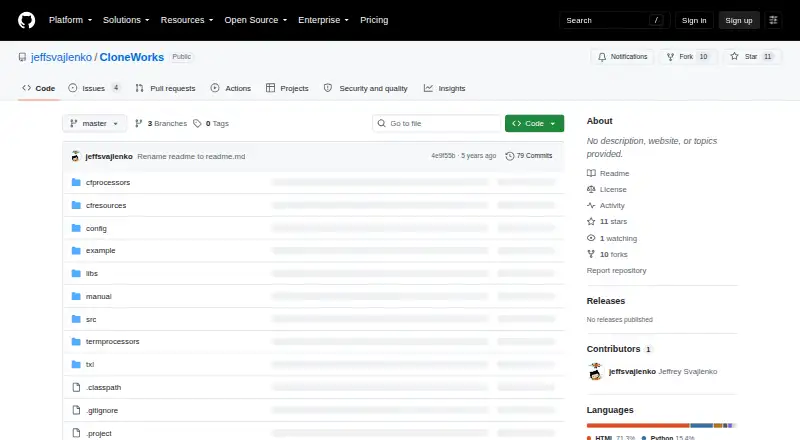
Task: Focus the top Search field
Action: [614, 20]
